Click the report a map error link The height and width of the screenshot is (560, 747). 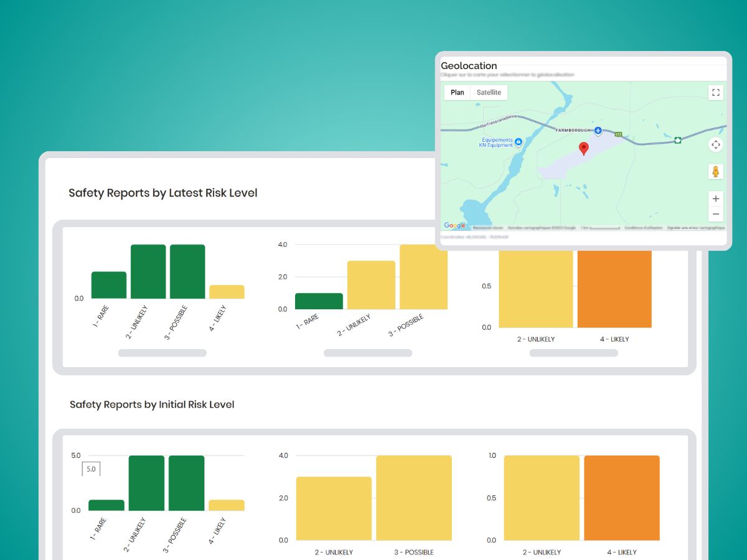click(695, 228)
